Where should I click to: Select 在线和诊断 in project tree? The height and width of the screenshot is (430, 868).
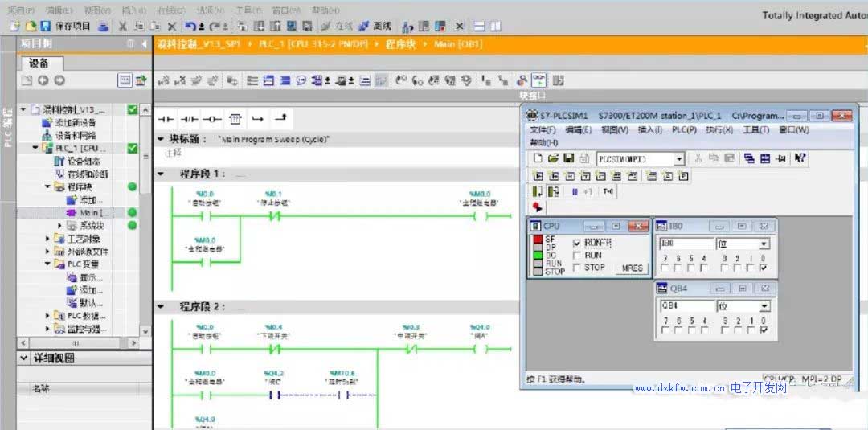(83, 174)
